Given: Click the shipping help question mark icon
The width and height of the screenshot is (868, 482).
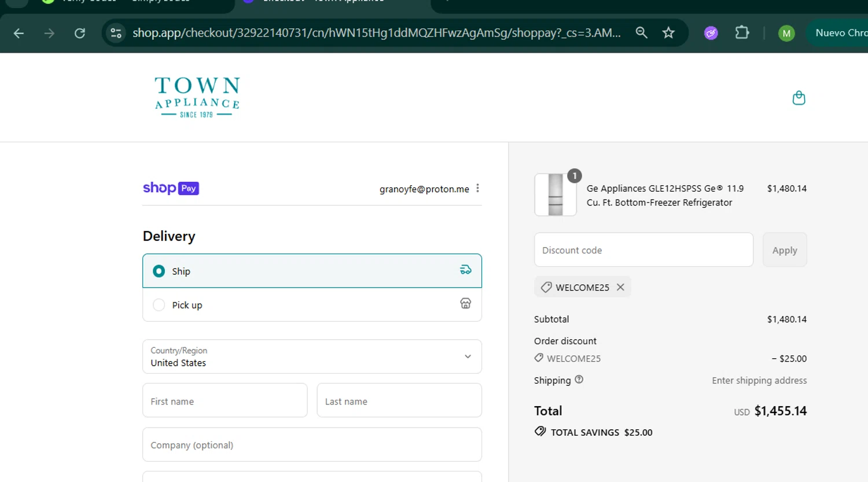Looking at the screenshot, I should pyautogui.click(x=579, y=380).
